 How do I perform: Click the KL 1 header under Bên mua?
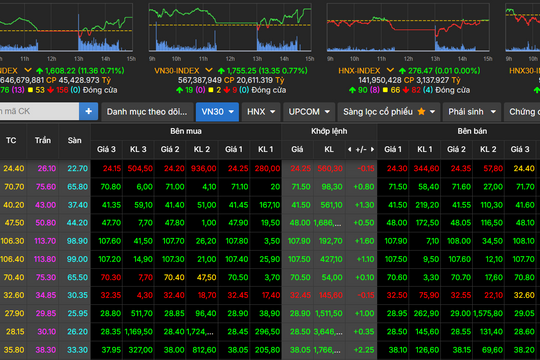coord(266,150)
